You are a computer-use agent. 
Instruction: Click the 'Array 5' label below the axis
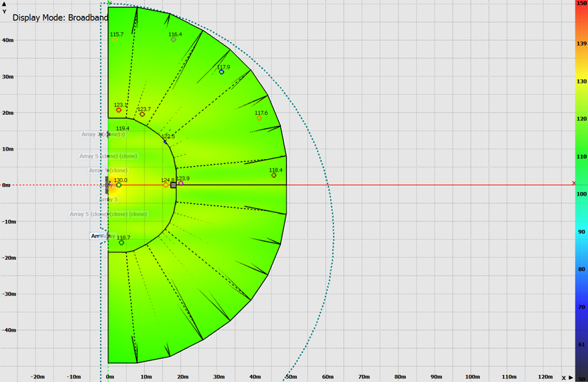point(108,199)
